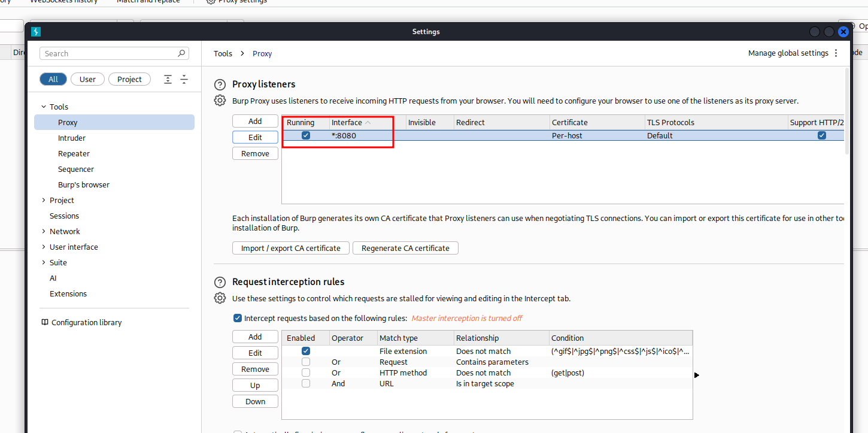Move the interception rule Up

[x=255, y=385]
